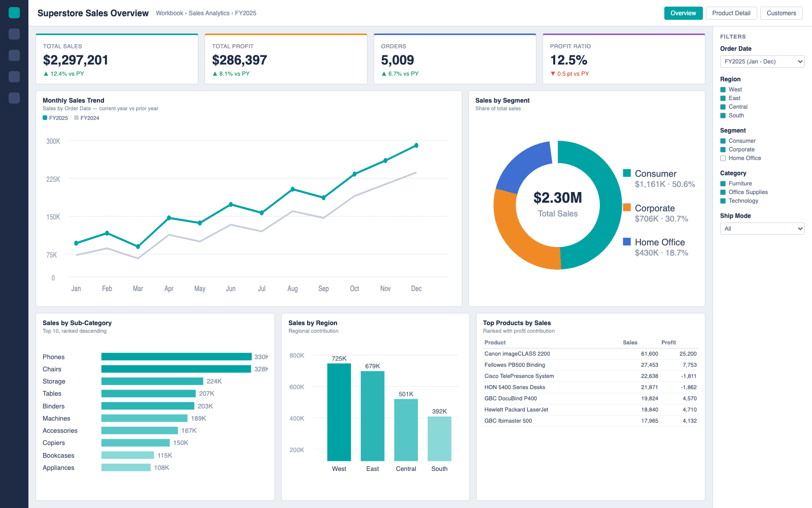Click the Home Office blue legend square
The width and height of the screenshot is (812, 508).
[627, 241]
